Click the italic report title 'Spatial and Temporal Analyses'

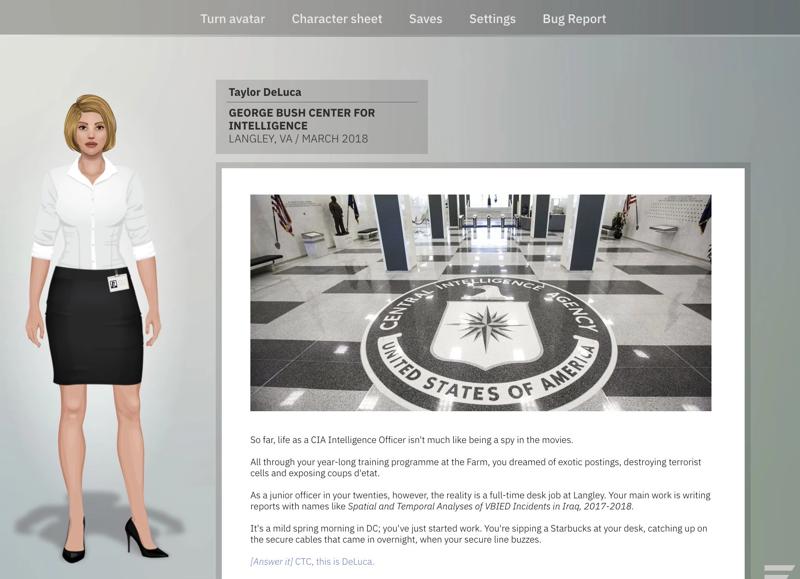490,507
